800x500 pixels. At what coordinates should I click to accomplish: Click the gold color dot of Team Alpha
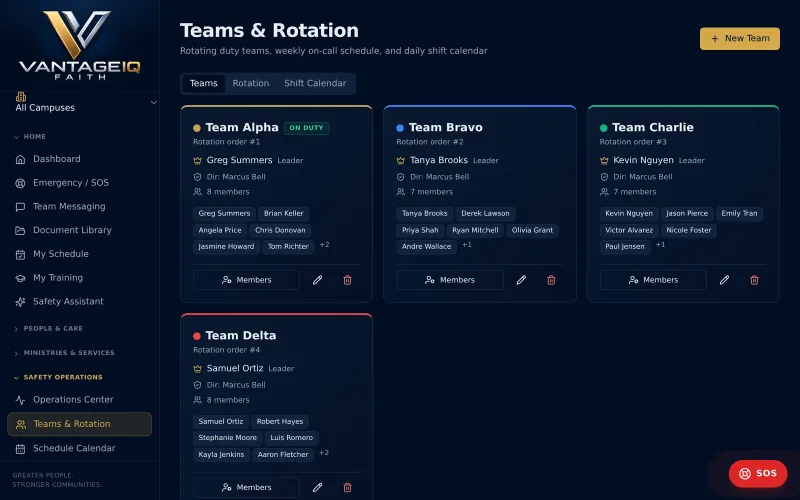click(197, 128)
